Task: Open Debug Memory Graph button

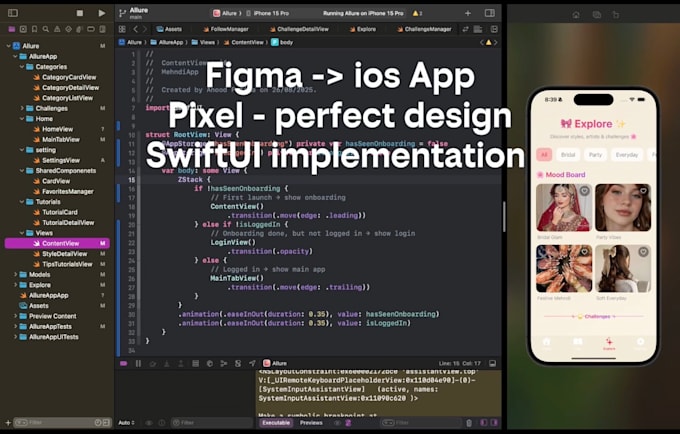Action: 224,363
